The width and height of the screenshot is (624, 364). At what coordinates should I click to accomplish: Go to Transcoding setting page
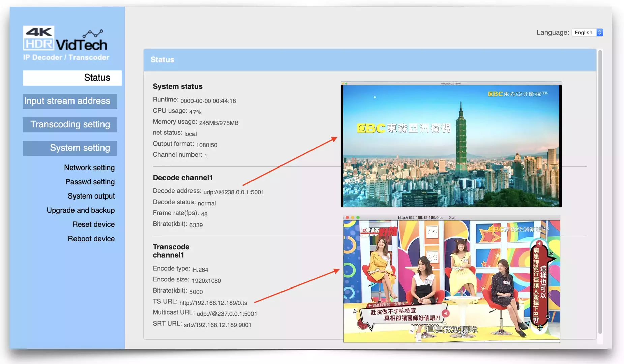click(70, 124)
